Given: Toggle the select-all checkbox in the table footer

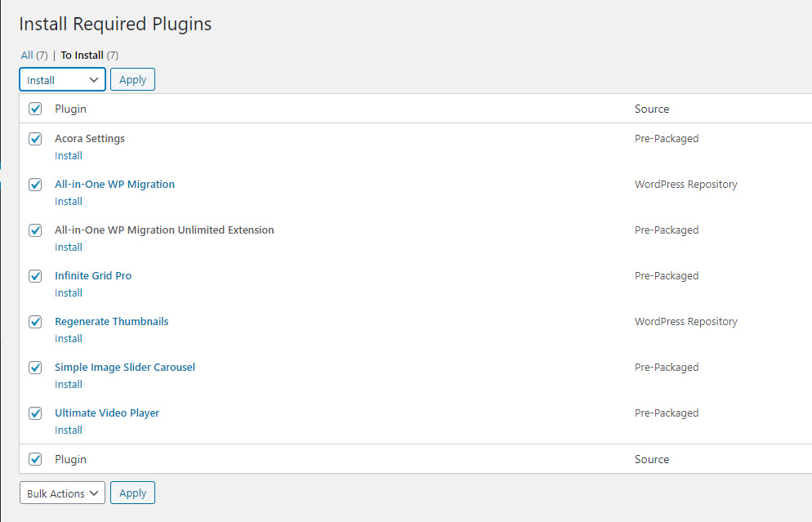Looking at the screenshot, I should pos(35,459).
